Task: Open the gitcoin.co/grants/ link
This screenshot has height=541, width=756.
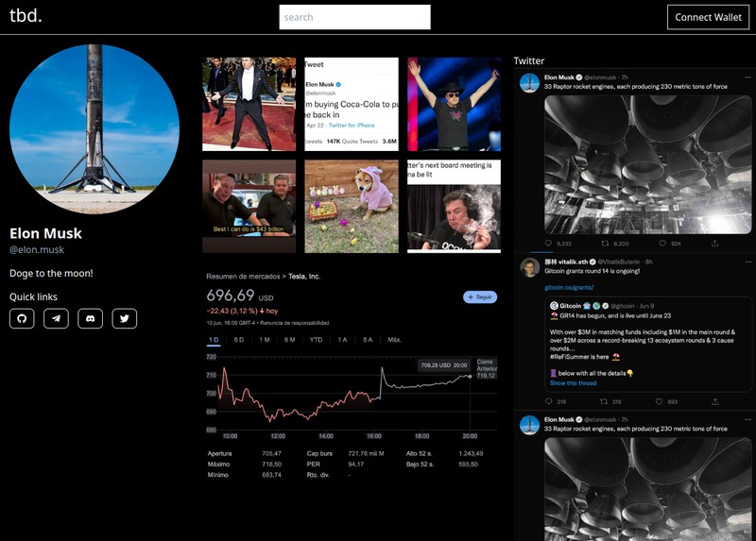Action: coord(569,288)
